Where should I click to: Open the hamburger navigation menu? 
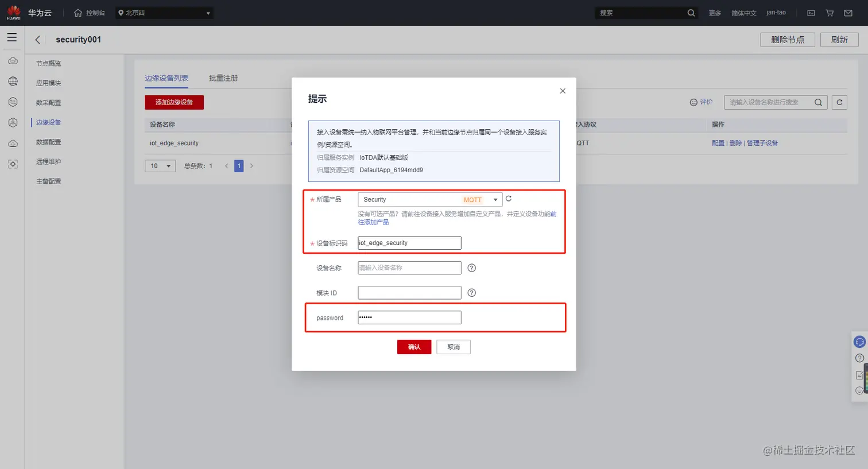[12, 37]
